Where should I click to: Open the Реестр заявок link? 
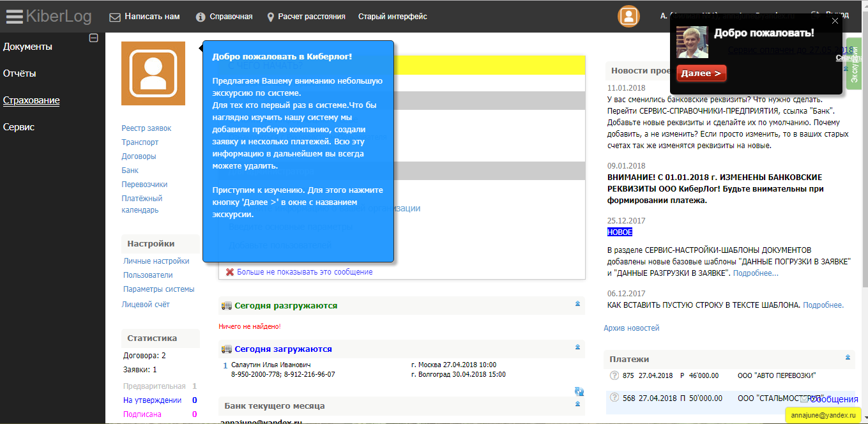point(146,128)
